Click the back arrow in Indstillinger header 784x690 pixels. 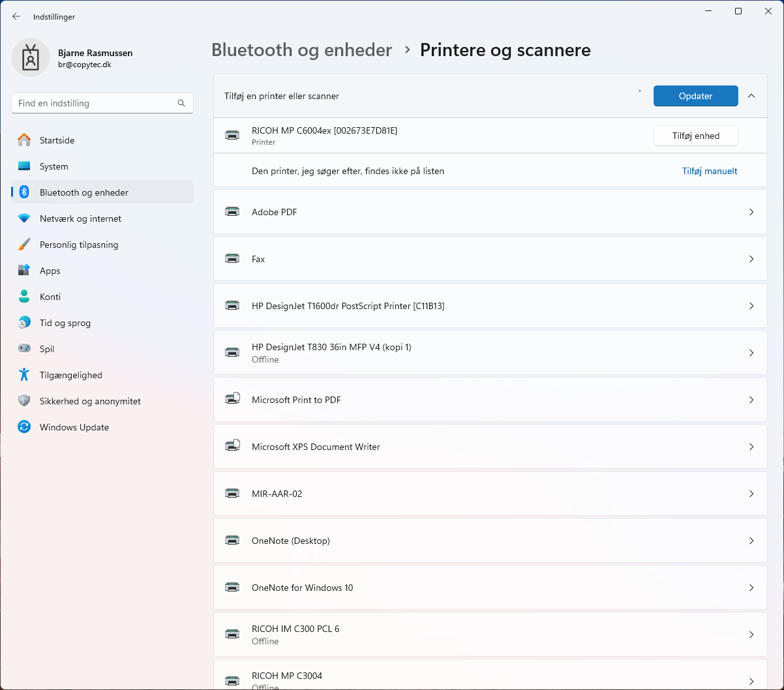coord(16,16)
